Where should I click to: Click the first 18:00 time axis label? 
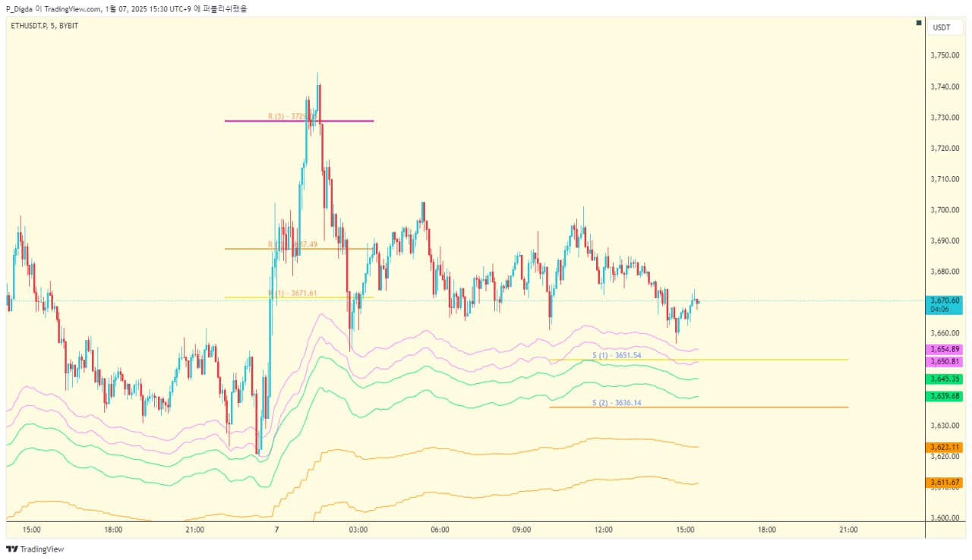coord(113,530)
